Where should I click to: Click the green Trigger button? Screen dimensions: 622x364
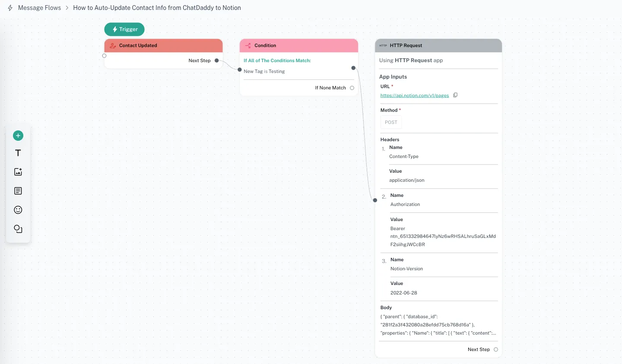point(124,29)
